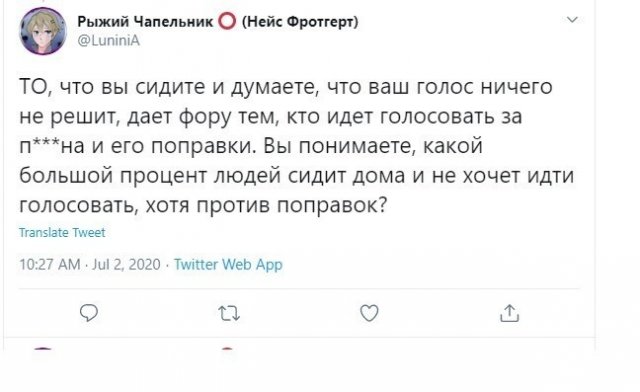
Task: Open the author's anime avatar picture
Action: click(x=42, y=31)
